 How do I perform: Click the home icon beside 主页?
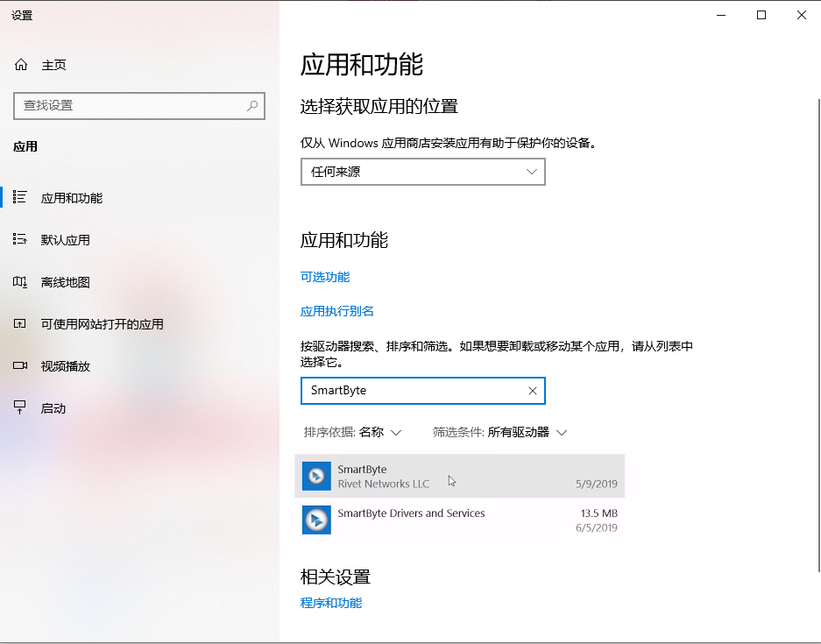(x=21, y=65)
